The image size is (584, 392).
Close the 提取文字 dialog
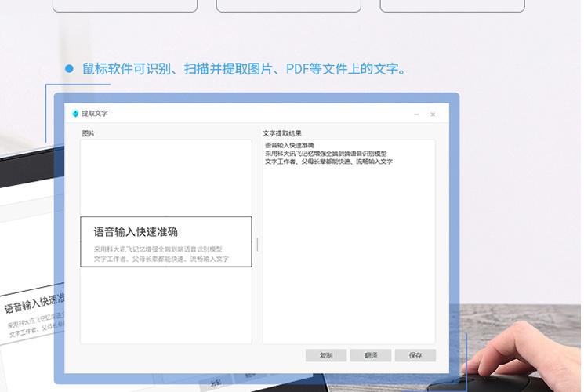tap(433, 114)
